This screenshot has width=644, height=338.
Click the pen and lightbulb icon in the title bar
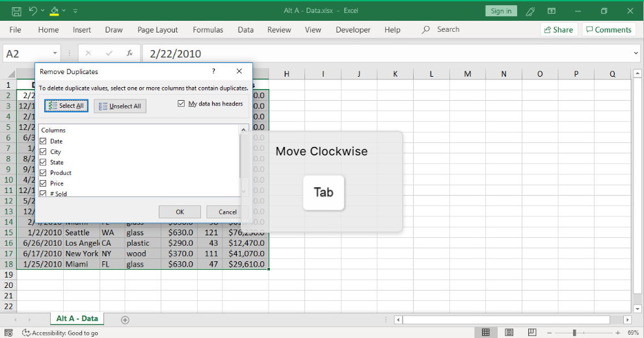[x=530, y=11]
